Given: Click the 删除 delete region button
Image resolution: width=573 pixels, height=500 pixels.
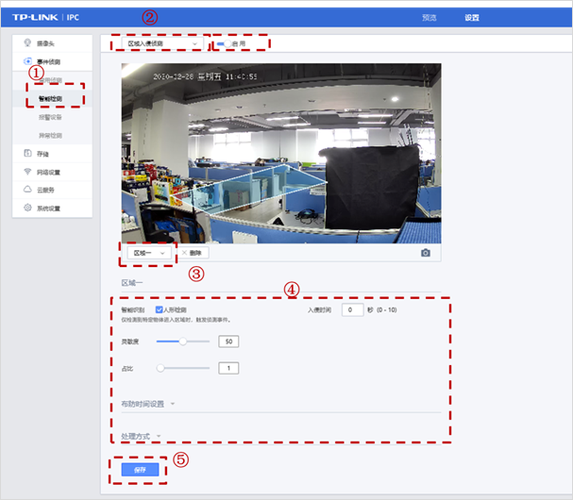Looking at the screenshot, I should 193,253.
